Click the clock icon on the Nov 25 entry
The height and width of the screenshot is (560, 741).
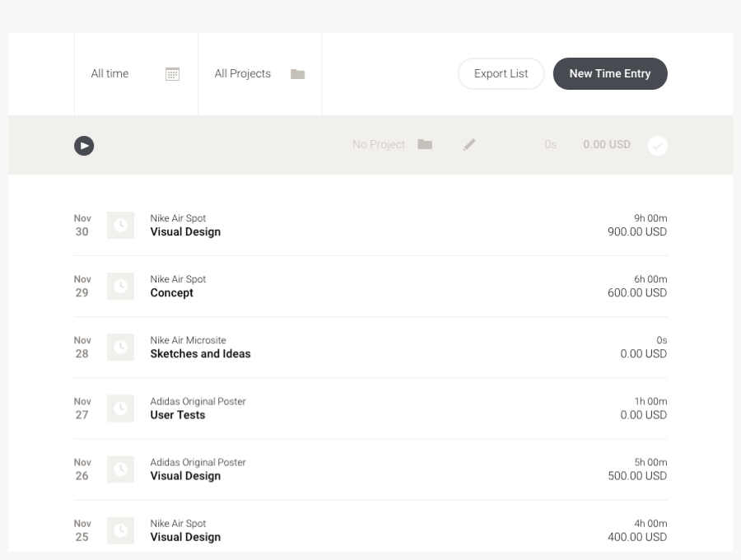120,530
